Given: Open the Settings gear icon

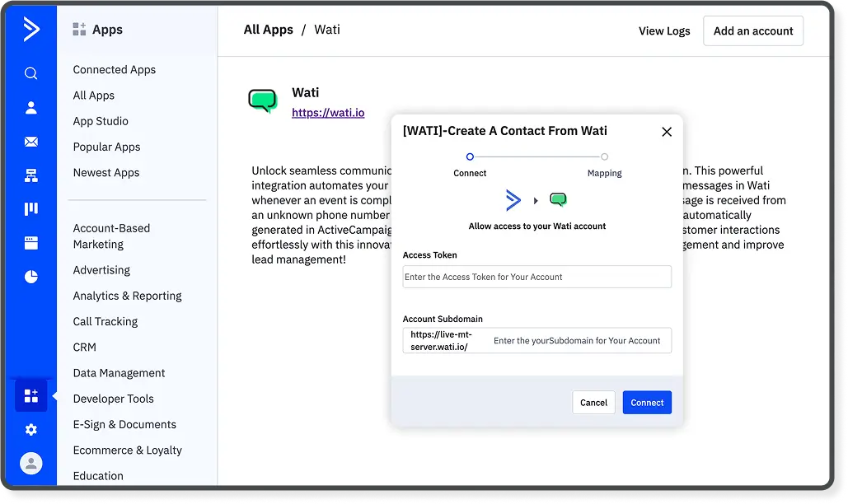Looking at the screenshot, I should point(30,429).
